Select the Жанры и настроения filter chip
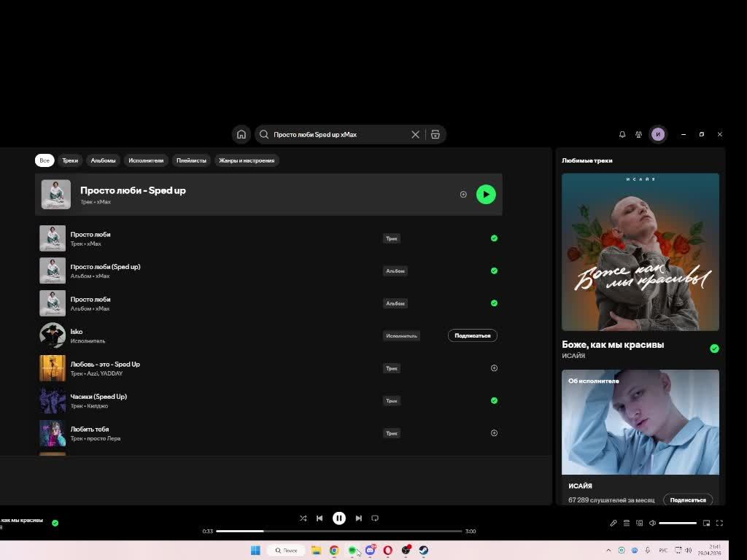Image resolution: width=747 pixels, height=560 pixels. coord(247,160)
